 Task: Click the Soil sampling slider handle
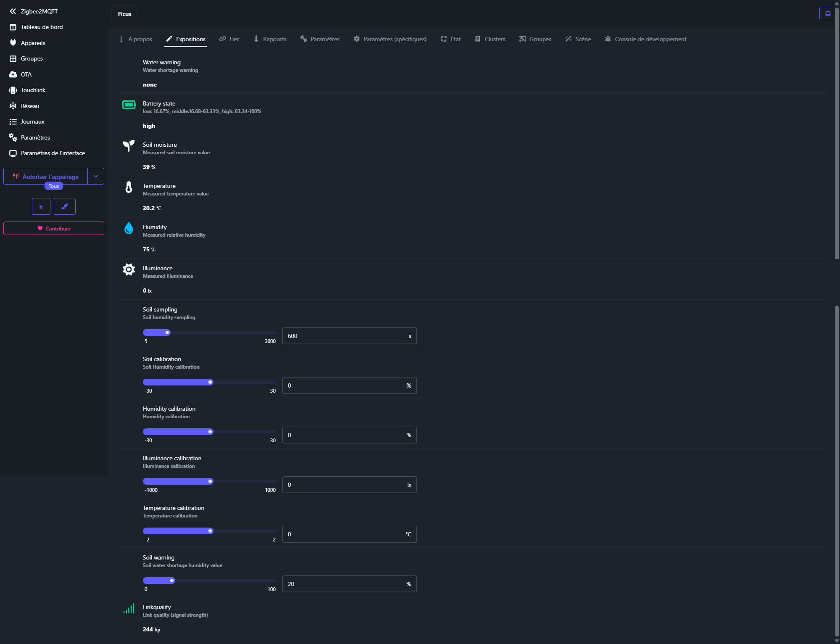[168, 333]
